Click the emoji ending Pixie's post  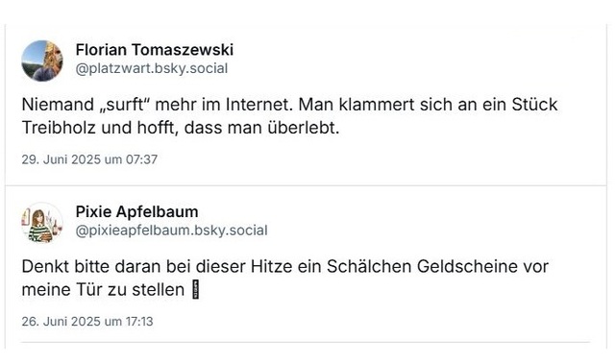pos(196,290)
